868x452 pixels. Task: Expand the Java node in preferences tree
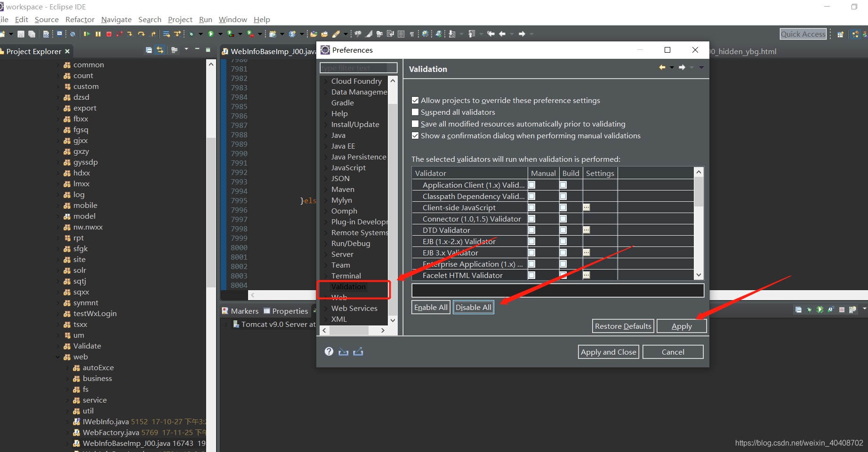pos(326,135)
